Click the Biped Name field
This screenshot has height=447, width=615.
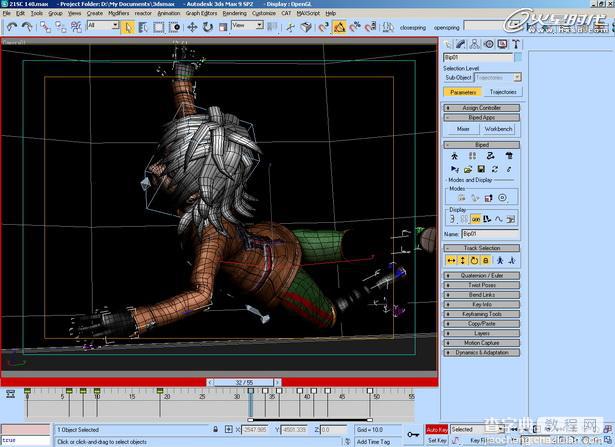pos(491,234)
